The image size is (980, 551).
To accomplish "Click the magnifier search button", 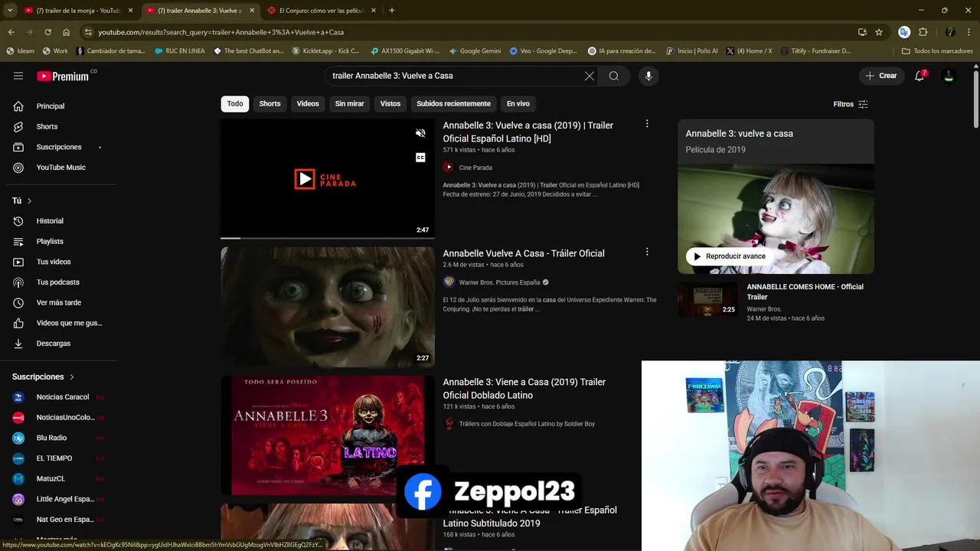I will [614, 76].
